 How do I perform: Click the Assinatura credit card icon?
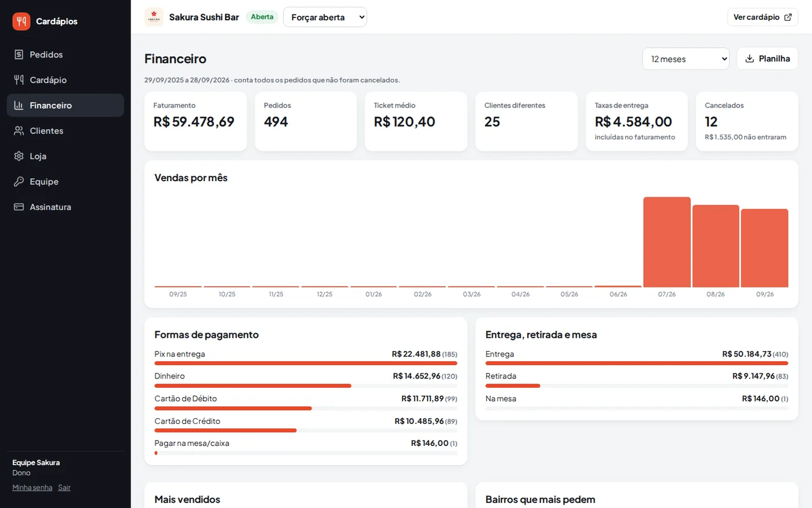[x=19, y=207]
